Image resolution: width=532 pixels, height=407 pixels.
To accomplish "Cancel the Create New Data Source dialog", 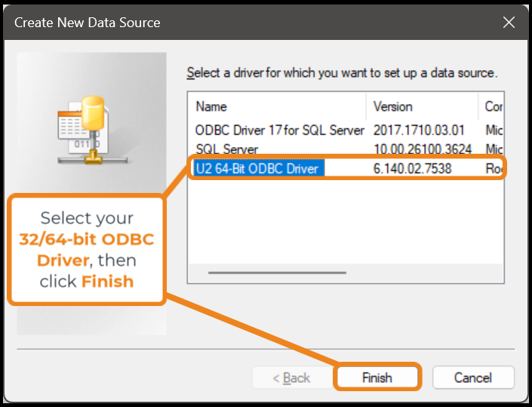I will point(473,377).
